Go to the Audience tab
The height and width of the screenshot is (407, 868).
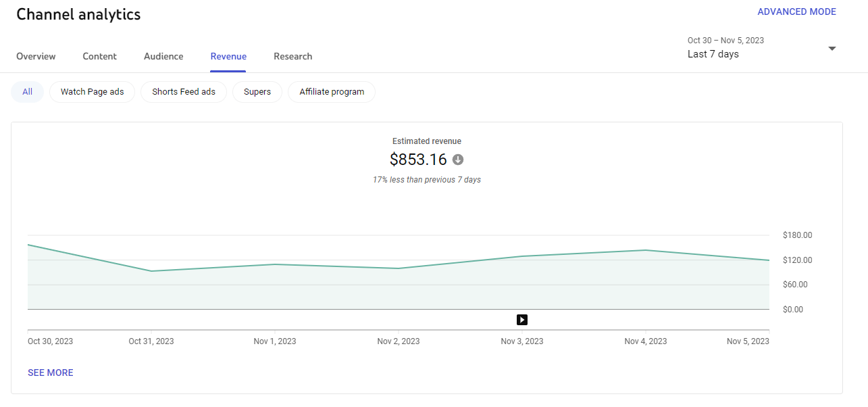[163, 56]
